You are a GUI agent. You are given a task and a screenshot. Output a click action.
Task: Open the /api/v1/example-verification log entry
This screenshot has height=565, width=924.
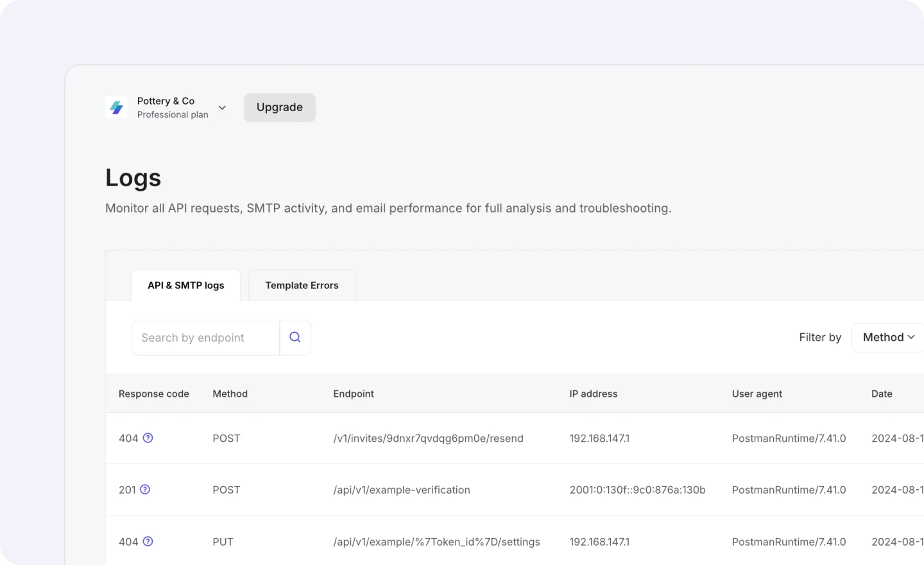(x=402, y=490)
